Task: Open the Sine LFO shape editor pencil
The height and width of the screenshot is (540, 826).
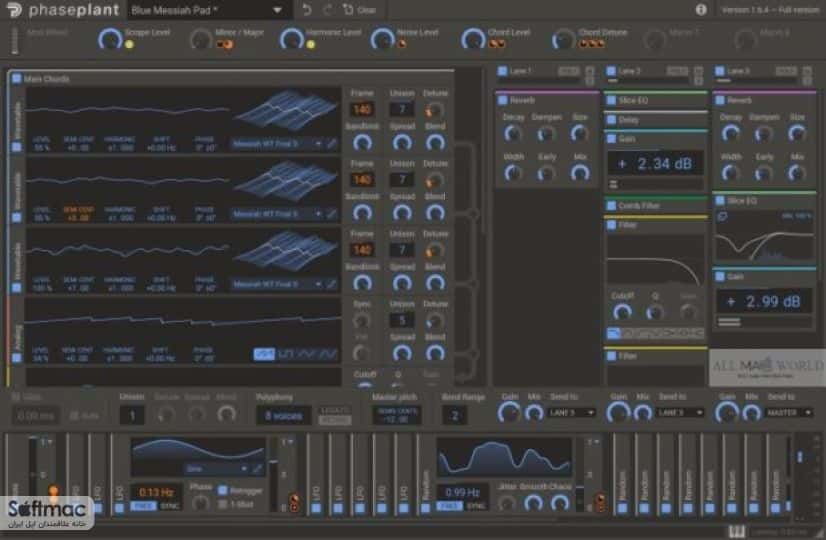Action: (258, 468)
